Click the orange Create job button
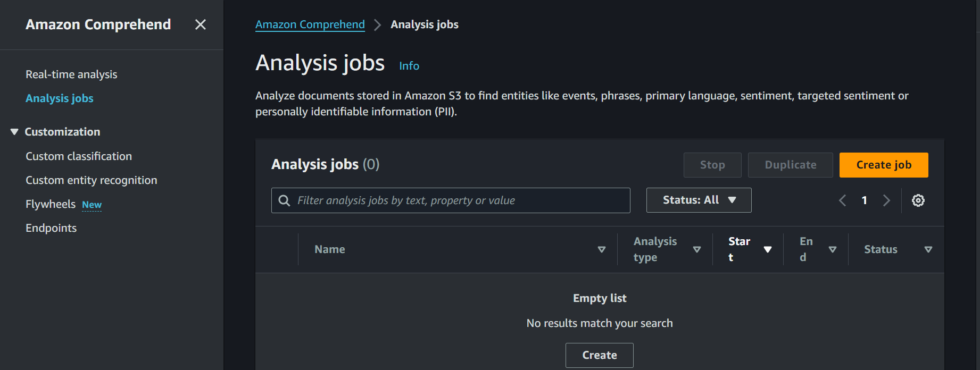 point(883,165)
